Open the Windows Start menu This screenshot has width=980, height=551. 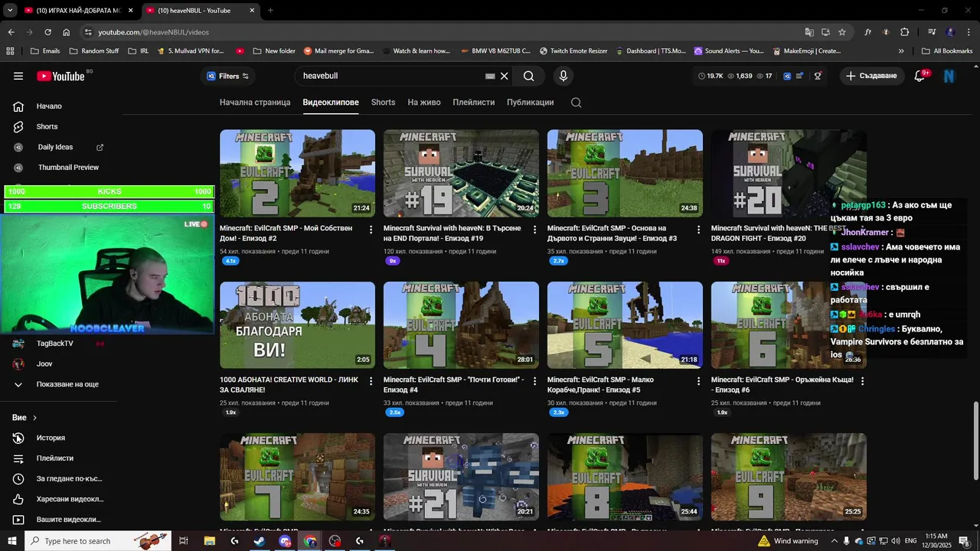click(11, 541)
